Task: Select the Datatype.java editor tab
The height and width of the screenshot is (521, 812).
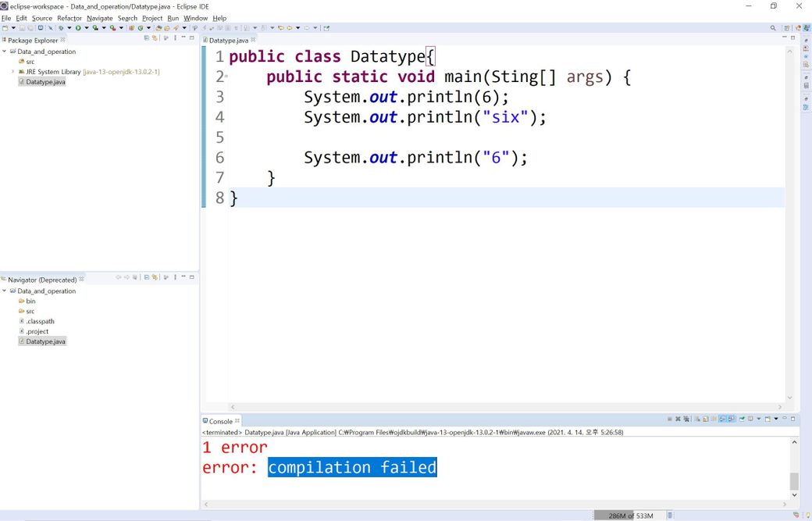Action: coord(228,40)
